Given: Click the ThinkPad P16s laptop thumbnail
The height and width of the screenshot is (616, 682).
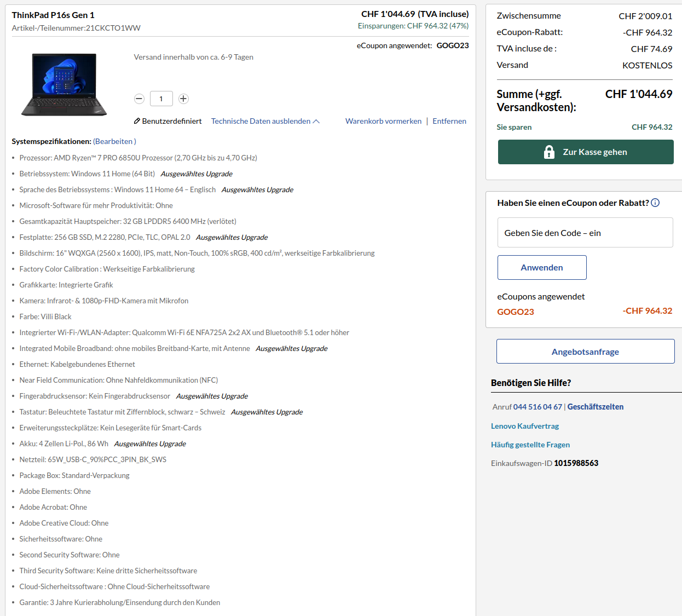Looking at the screenshot, I should click(64, 85).
